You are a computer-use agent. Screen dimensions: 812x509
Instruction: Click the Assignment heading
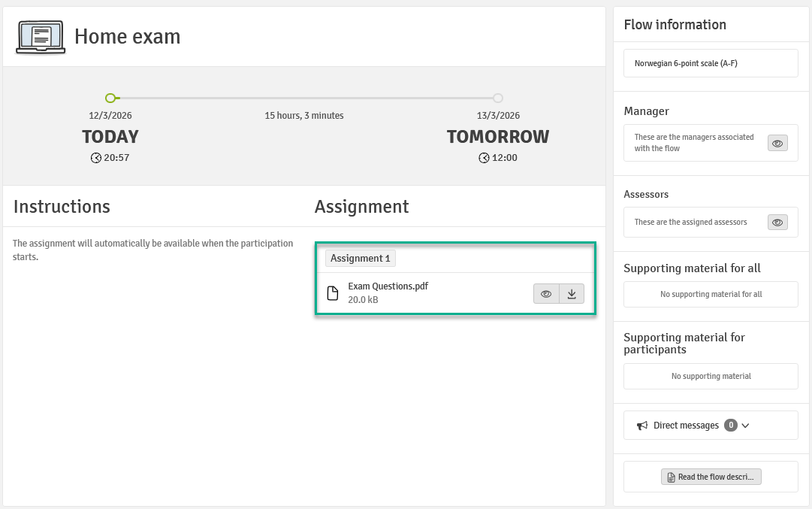[x=361, y=207]
